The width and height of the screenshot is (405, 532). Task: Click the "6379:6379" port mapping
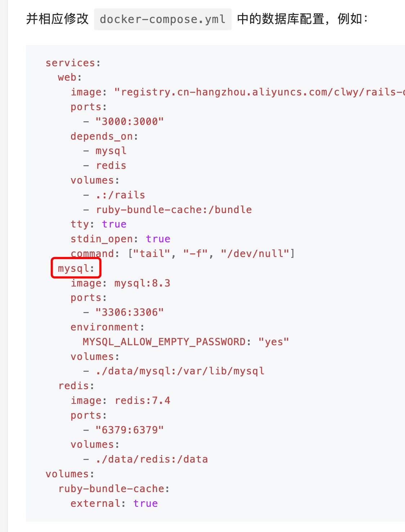(x=129, y=430)
